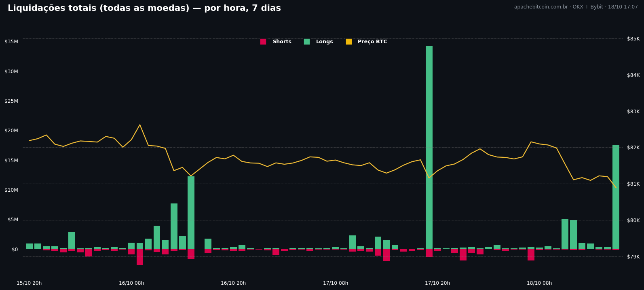Click the Shorts red legend swatch
Image resolution: width=644 pixels, height=290 pixels.
point(263,42)
